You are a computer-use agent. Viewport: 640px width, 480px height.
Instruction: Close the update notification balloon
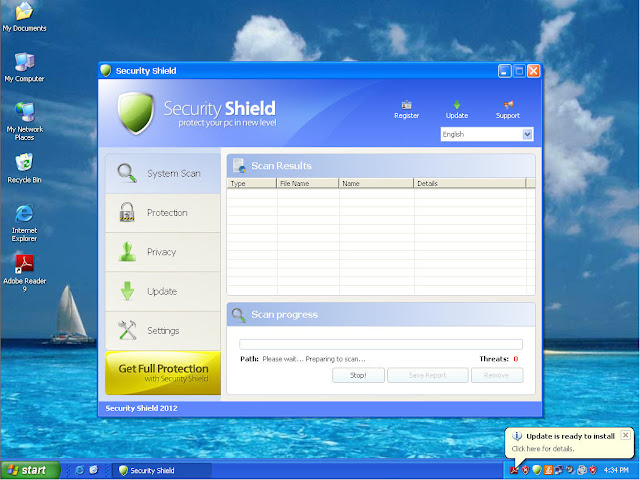point(625,435)
